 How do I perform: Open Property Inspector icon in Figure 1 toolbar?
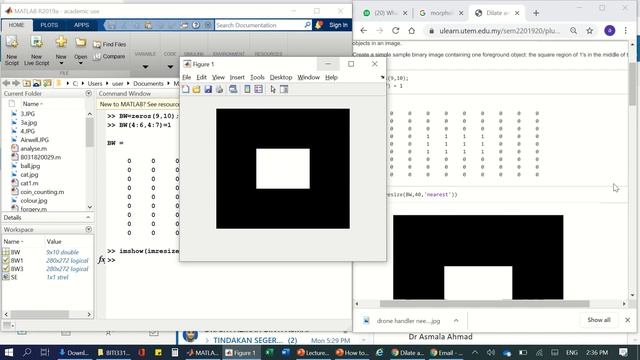284,89
